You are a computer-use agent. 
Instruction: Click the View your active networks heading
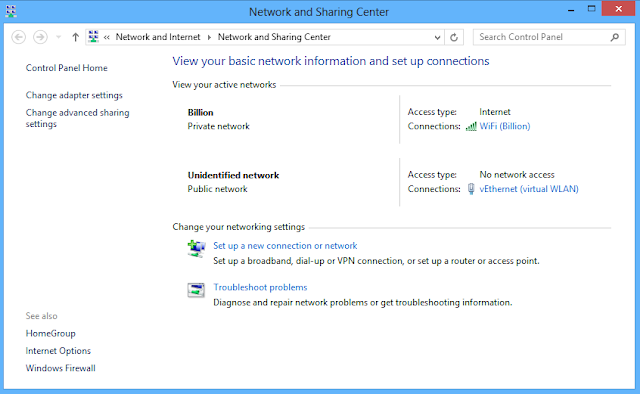tap(224, 85)
